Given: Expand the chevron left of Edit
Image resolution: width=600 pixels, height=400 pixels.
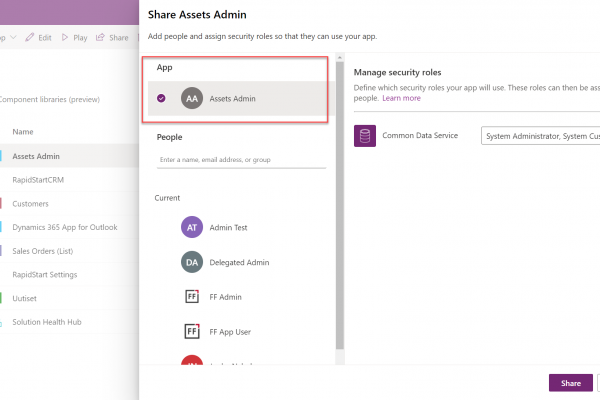Looking at the screenshot, I should tap(13, 37).
